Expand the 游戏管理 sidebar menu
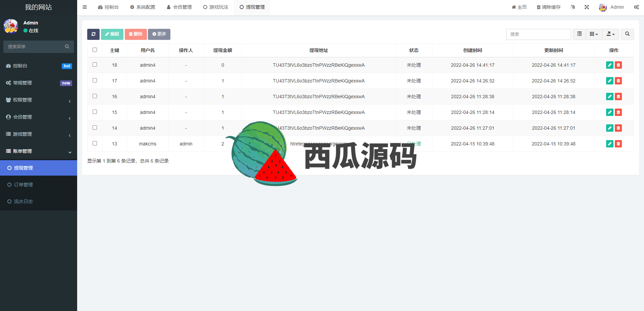644x311 pixels. 39,134
